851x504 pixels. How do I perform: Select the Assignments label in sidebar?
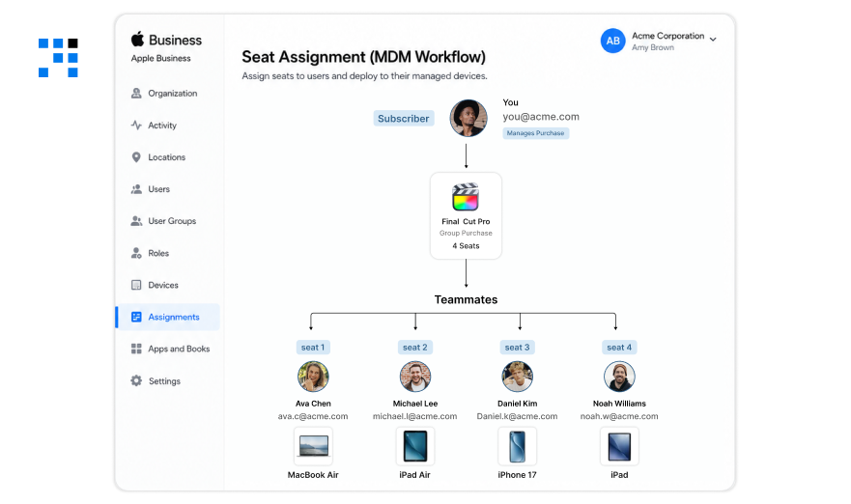coord(174,317)
